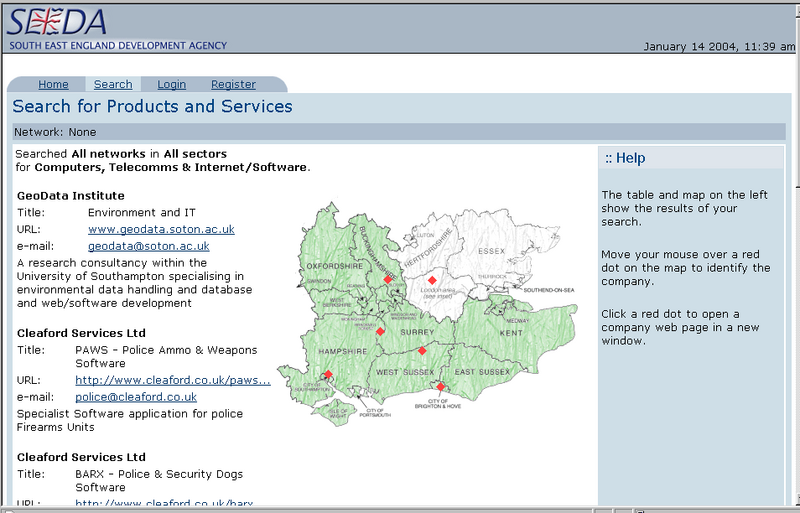Click red dot near Surrey-Hampshire border
Viewport: 800px width, 513px height.
[380, 332]
